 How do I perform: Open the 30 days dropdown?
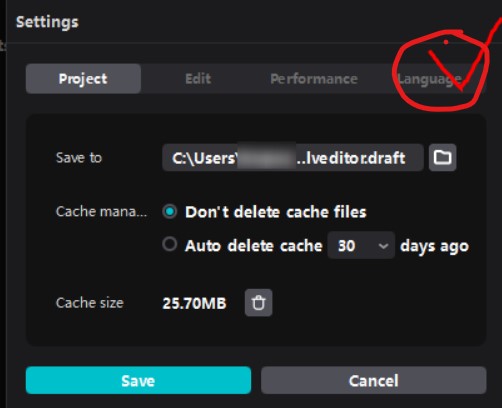point(361,245)
